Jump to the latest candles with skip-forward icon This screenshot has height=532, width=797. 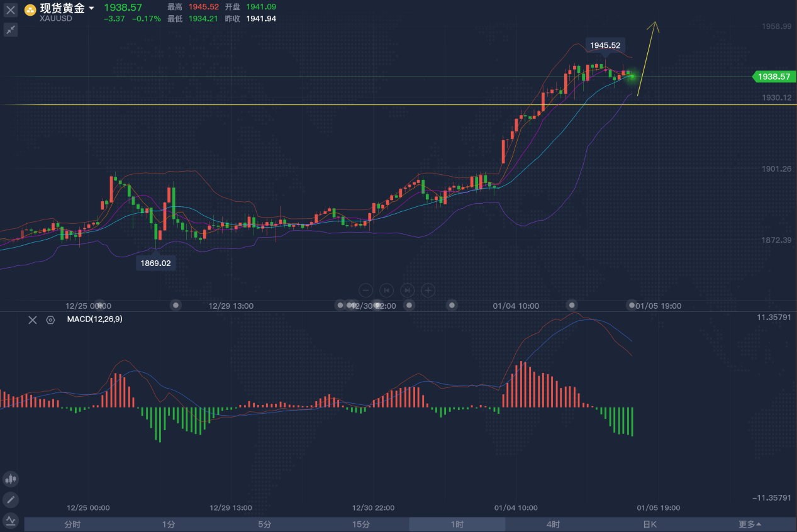[408, 290]
